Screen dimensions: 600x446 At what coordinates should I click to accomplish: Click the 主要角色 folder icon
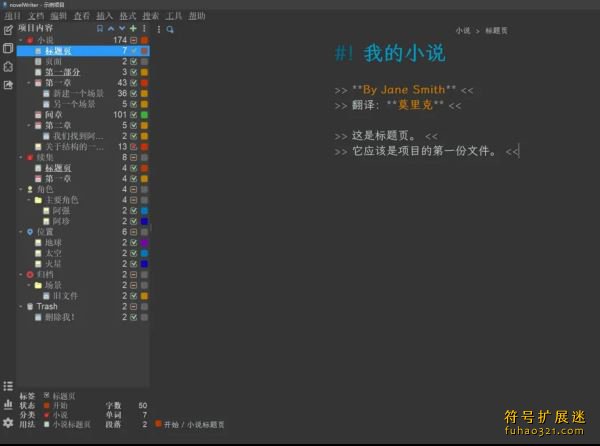click(x=38, y=200)
